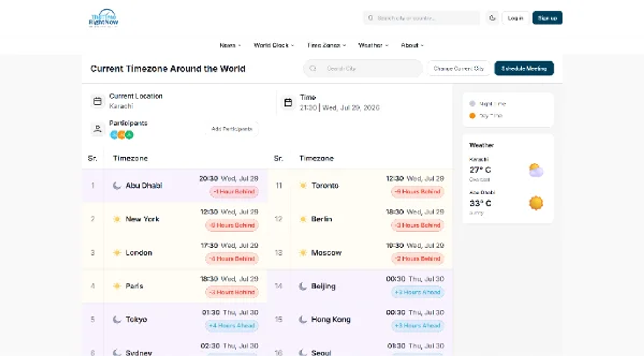Viewport: 644px width, 356px height.
Task: Click the 33° C Abu Dhabi temperature
Action: point(480,203)
